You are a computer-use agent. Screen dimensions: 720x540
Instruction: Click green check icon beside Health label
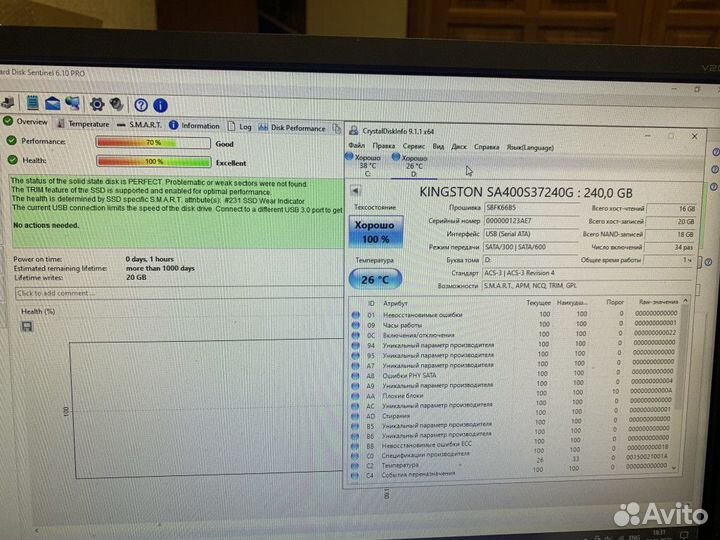coord(13,160)
